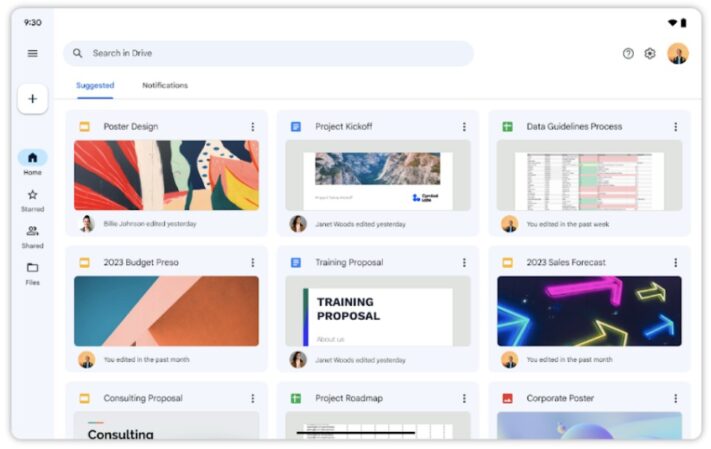This screenshot has height=449, width=711.
Task: Open the account profile avatar
Action: click(678, 54)
